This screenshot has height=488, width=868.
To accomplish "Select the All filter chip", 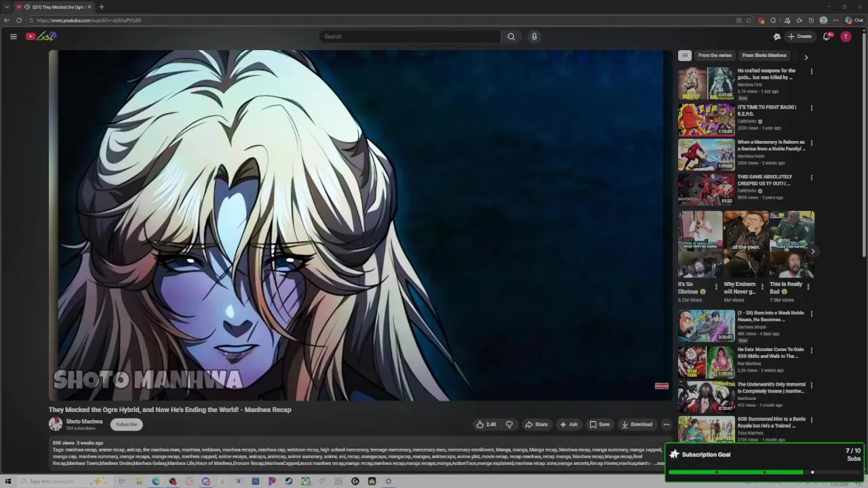I will pos(685,56).
